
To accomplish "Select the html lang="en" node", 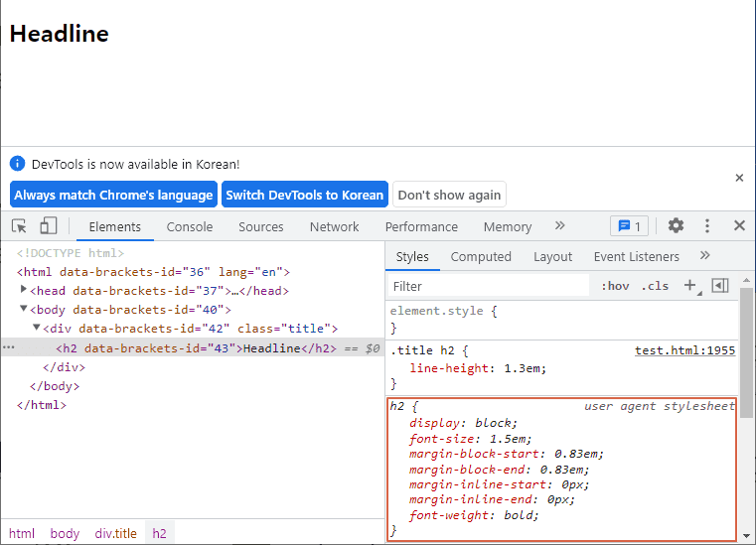I will pos(153,272).
